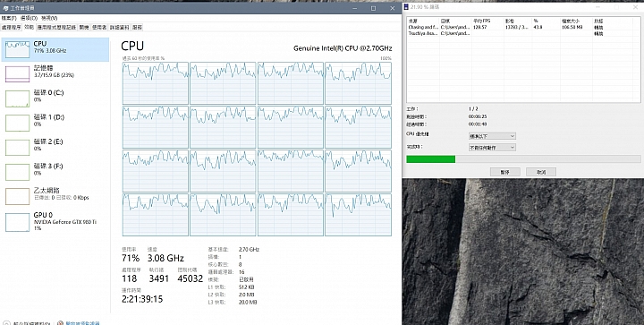The image size is (644, 325).
Task: Select the Memory graph thumbnail in sidebar
Action: tap(18, 74)
